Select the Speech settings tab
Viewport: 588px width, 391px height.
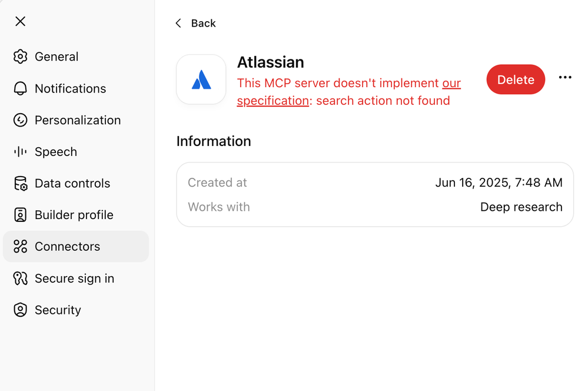coord(76,151)
